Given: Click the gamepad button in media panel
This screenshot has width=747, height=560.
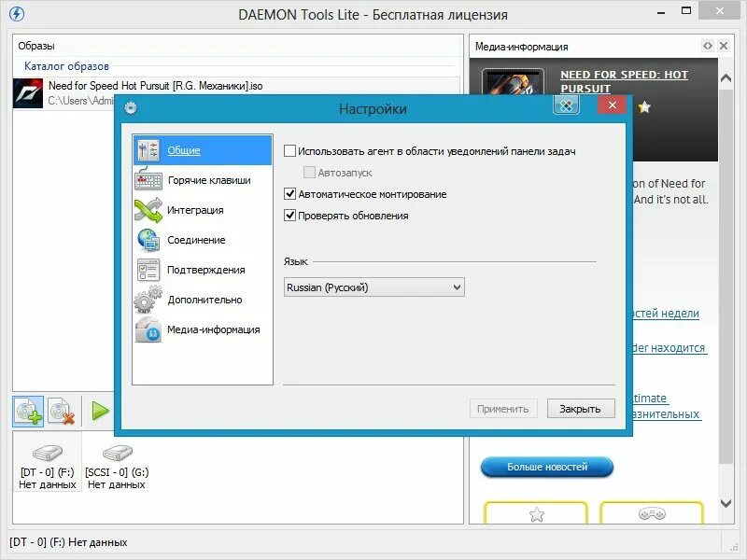Looking at the screenshot, I should tap(652, 513).
